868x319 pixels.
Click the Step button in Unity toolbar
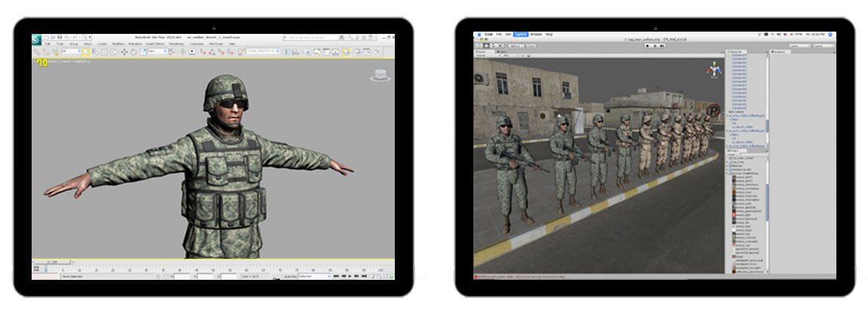pyautogui.click(x=662, y=46)
